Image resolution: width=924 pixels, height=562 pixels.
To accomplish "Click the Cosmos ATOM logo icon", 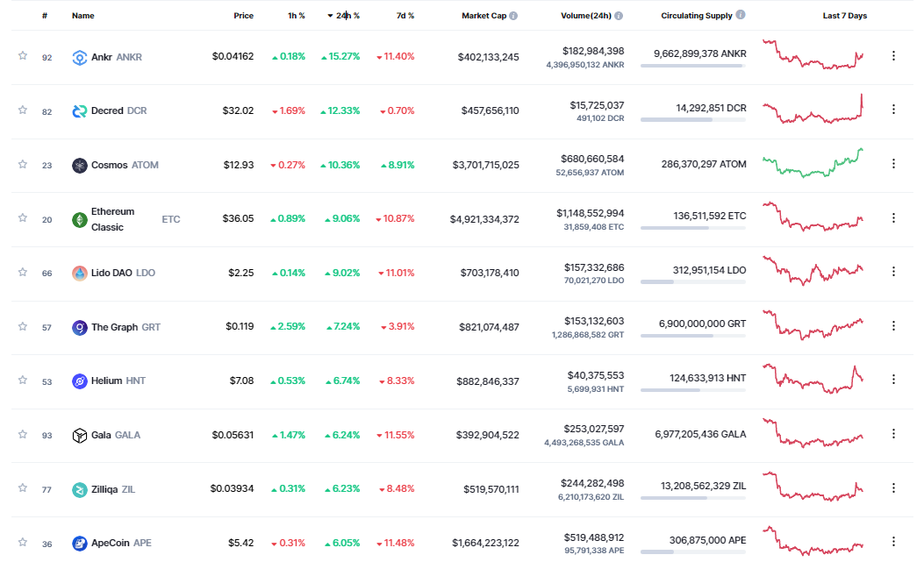I will tap(80, 166).
